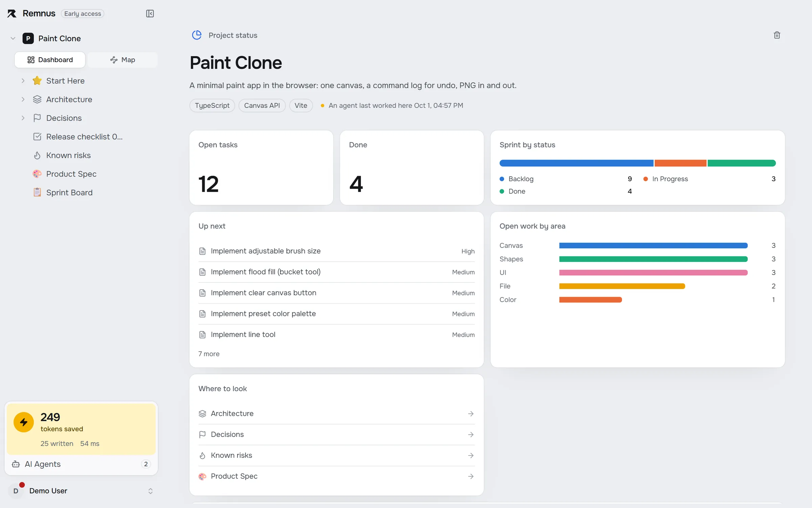Open Architecture link in Where to look
The image size is (812, 508).
336,414
